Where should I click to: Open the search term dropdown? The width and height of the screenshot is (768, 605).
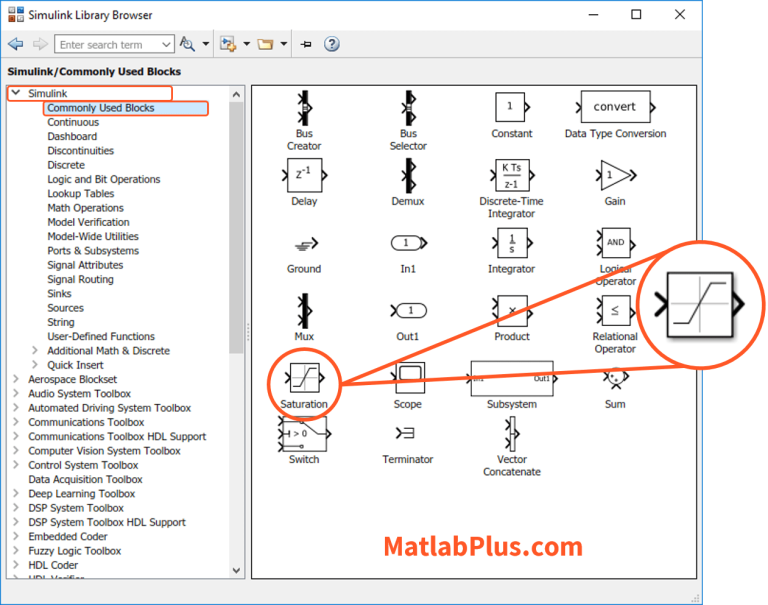[x=165, y=45]
